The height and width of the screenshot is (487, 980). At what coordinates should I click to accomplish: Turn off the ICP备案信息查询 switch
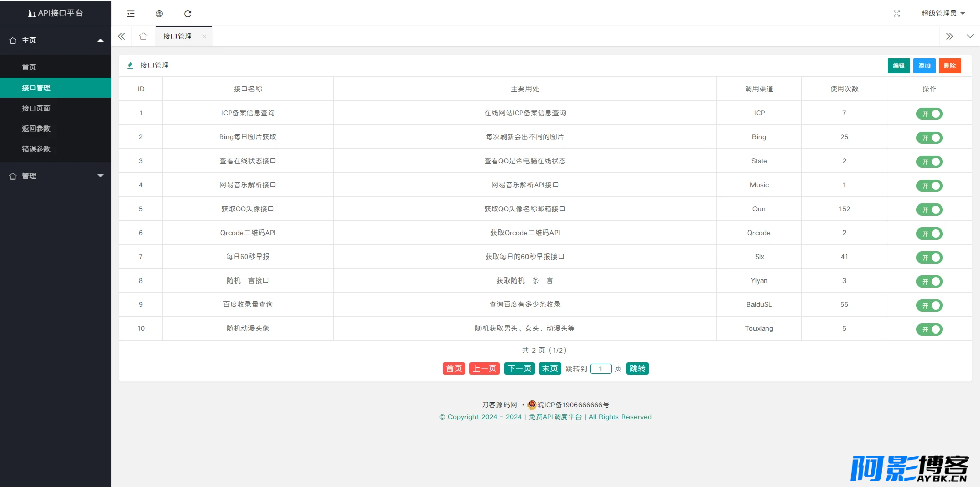[x=929, y=114]
